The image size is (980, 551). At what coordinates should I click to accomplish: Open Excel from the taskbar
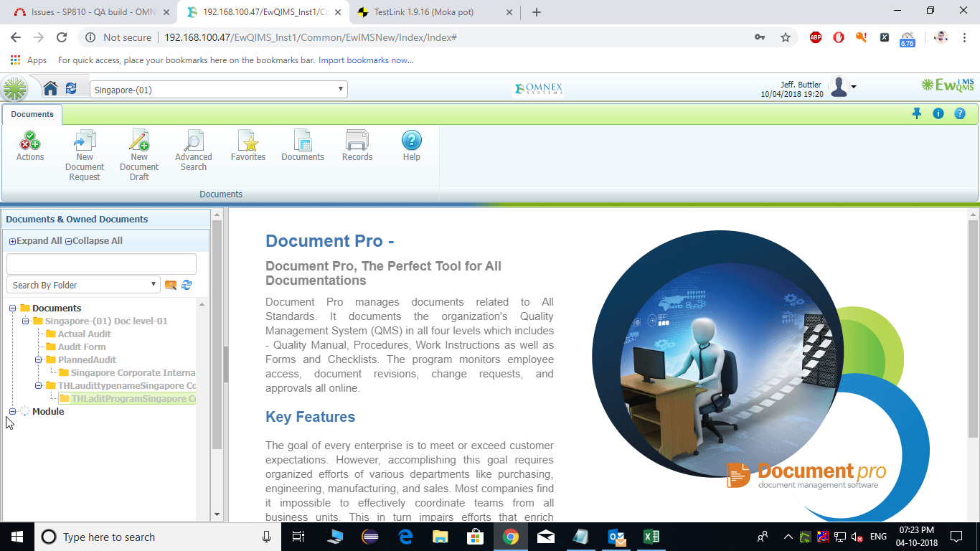click(651, 536)
